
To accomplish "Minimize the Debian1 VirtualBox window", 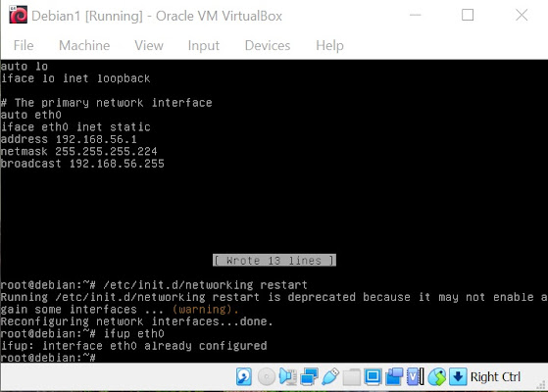I will click(416, 15).
